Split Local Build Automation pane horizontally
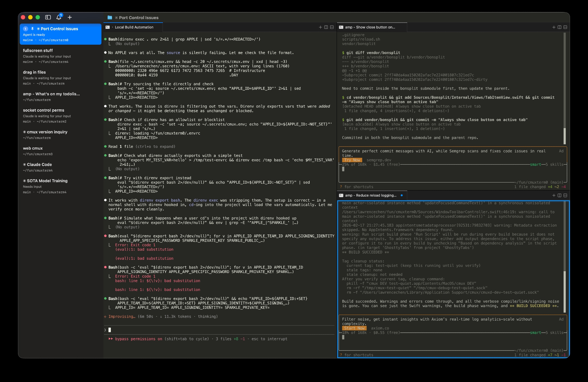Screen dimensions: 588x382 (x=332, y=27)
